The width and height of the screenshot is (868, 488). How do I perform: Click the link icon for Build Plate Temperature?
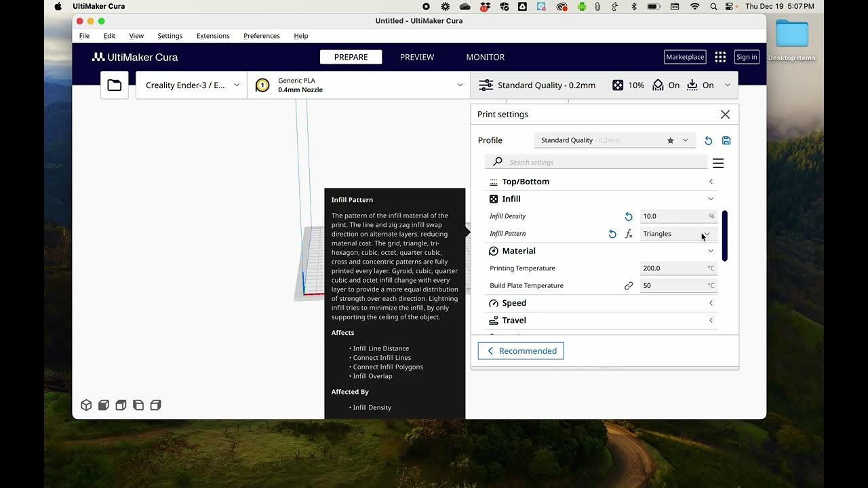tap(629, 286)
